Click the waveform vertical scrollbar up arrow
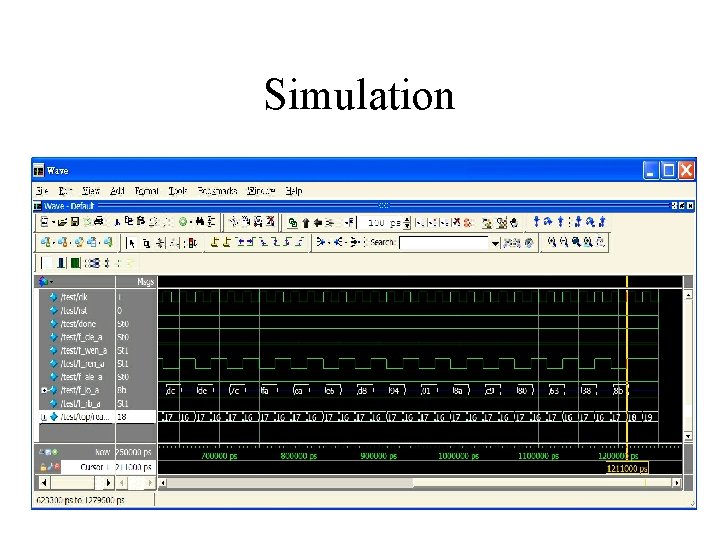The width and height of the screenshot is (720, 540). [688, 295]
